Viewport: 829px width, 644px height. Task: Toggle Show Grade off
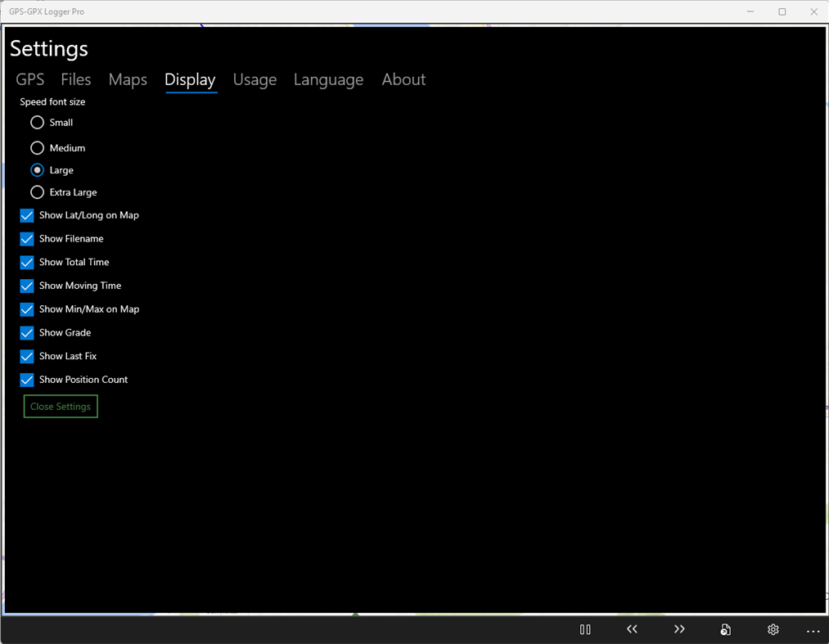point(26,332)
